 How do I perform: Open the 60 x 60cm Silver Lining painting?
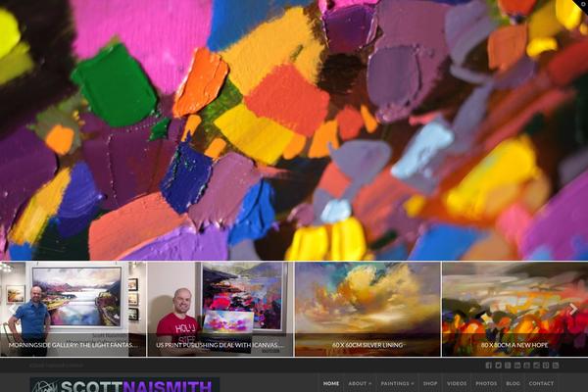(367, 309)
